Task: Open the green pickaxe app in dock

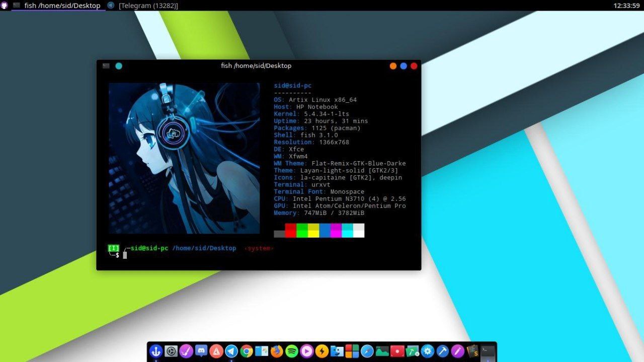Action: click(x=413, y=351)
